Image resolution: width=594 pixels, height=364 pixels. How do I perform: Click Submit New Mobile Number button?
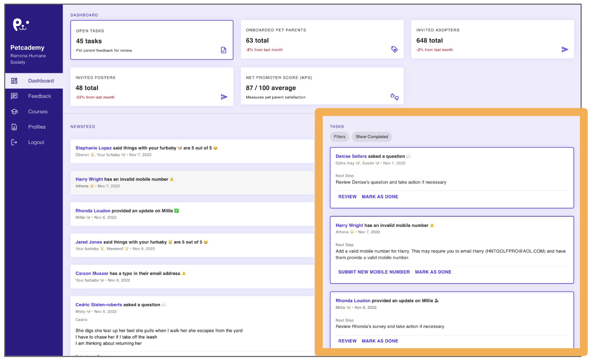[374, 272]
